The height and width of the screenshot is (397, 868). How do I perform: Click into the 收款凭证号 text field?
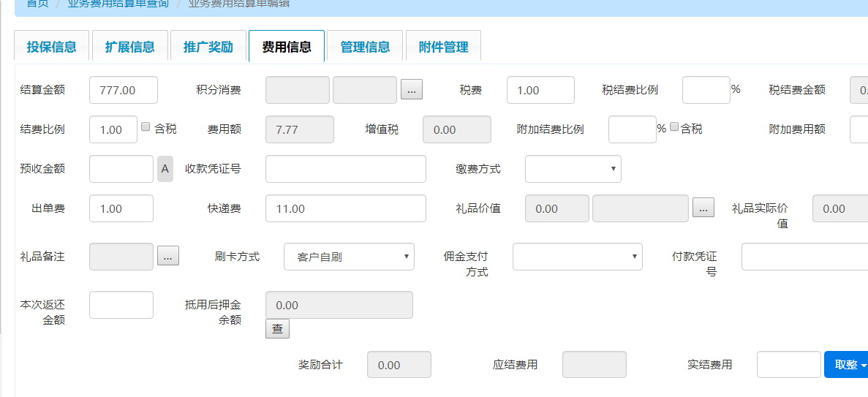[345, 169]
